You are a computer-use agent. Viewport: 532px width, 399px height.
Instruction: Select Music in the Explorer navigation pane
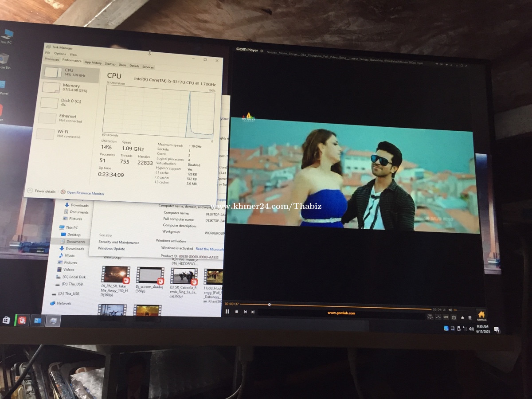[x=70, y=255]
